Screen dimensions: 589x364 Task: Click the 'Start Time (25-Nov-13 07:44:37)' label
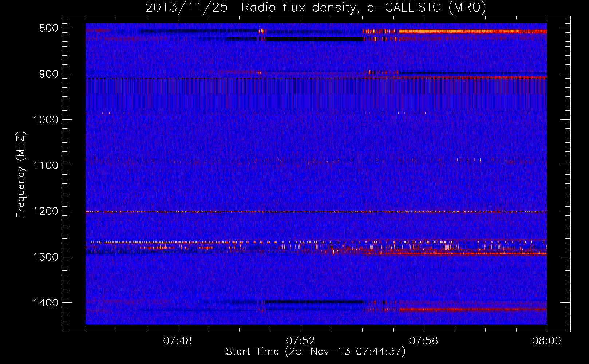316,352
